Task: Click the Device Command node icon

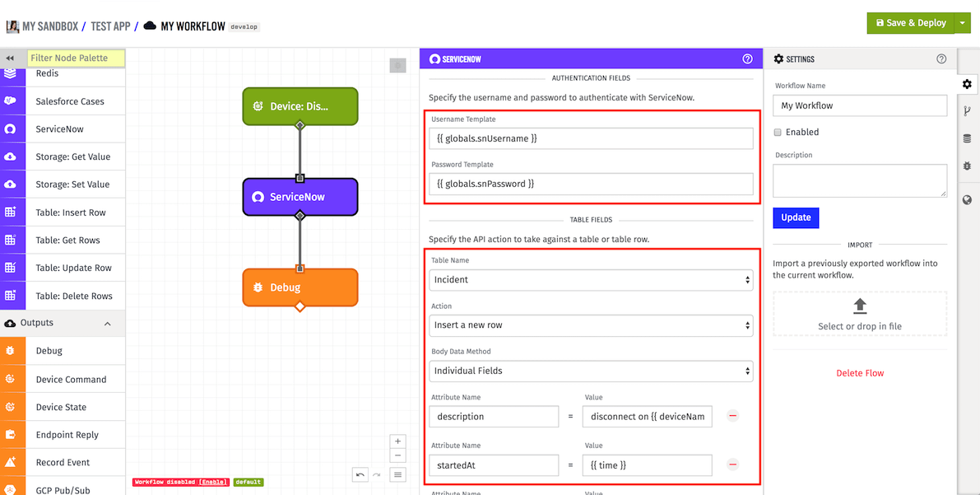Action: pos(10,379)
